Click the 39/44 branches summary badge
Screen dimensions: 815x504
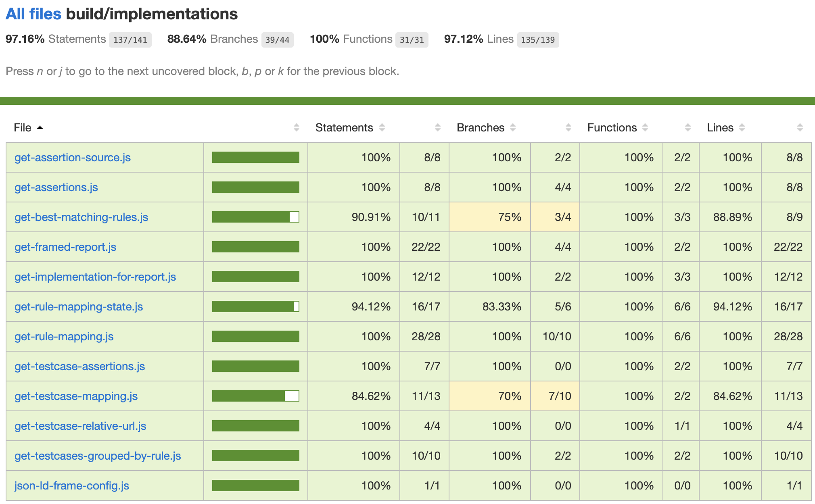pyautogui.click(x=277, y=40)
